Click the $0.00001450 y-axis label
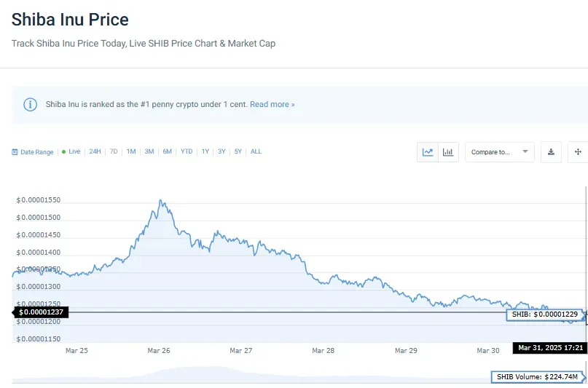Viewport: 588px width, 388px height. click(x=38, y=235)
